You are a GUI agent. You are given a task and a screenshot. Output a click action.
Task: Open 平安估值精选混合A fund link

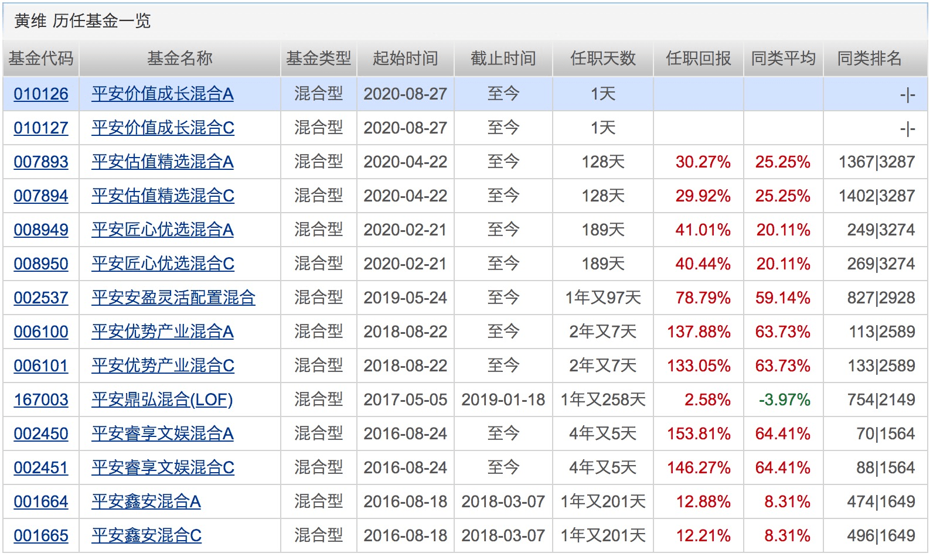(162, 162)
